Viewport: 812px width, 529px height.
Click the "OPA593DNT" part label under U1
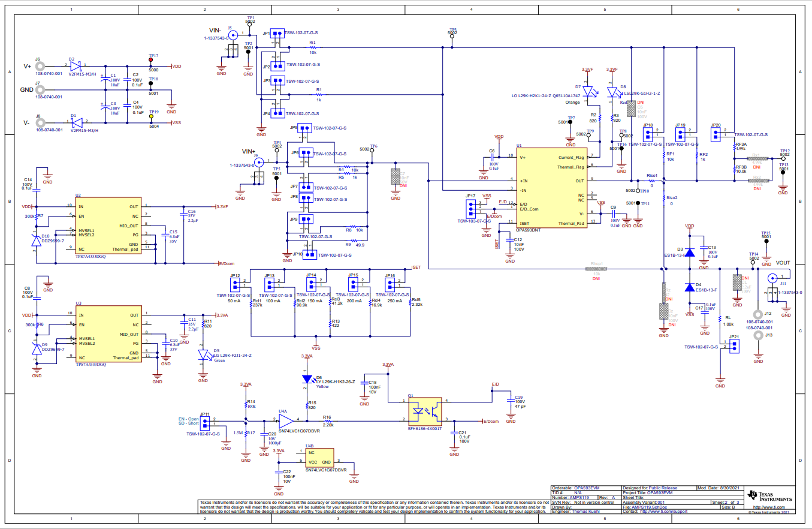click(530, 229)
